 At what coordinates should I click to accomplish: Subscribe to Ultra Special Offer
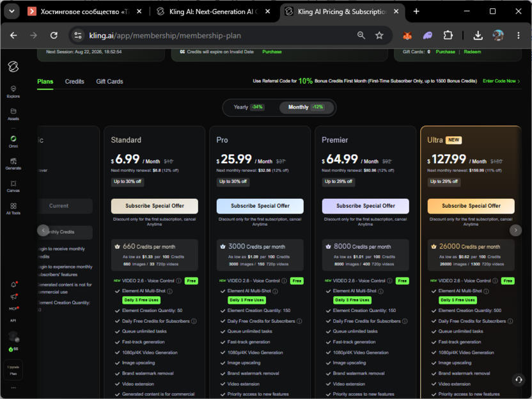tap(471, 206)
